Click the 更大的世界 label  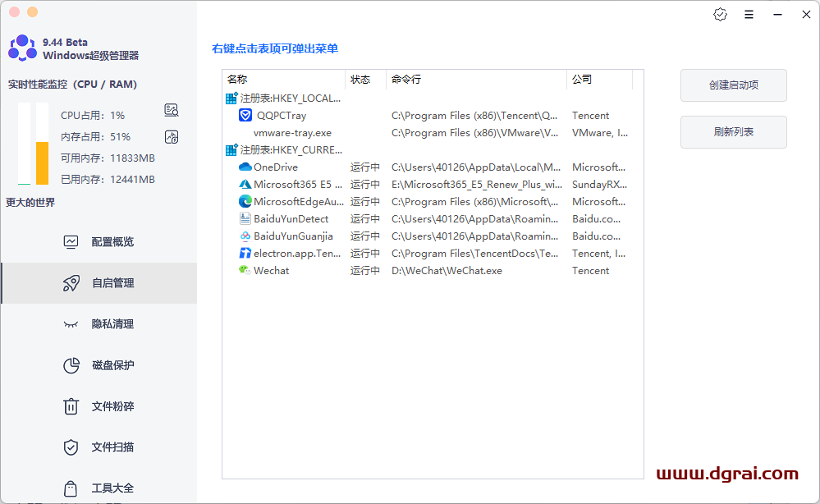pos(30,202)
